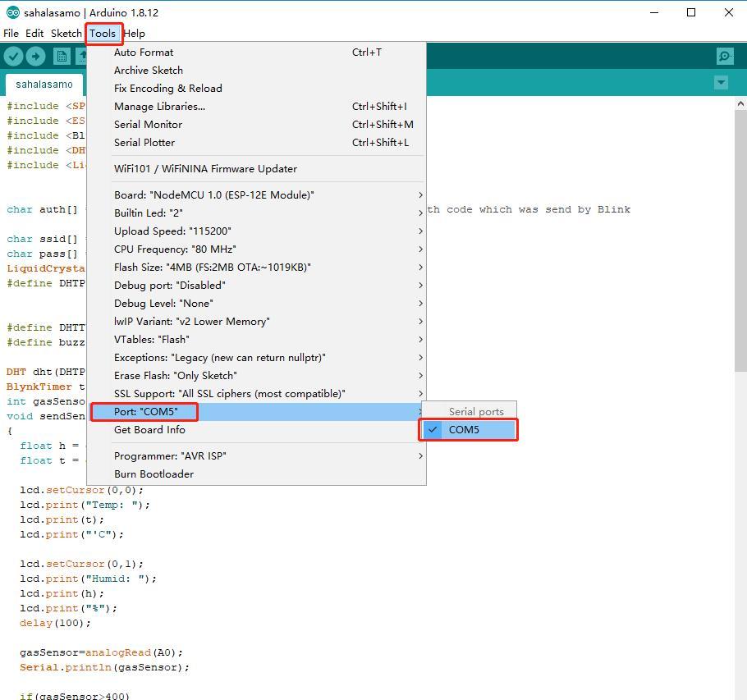The image size is (747, 700).
Task: Click the scrollbar up arrow
Action: [x=740, y=103]
